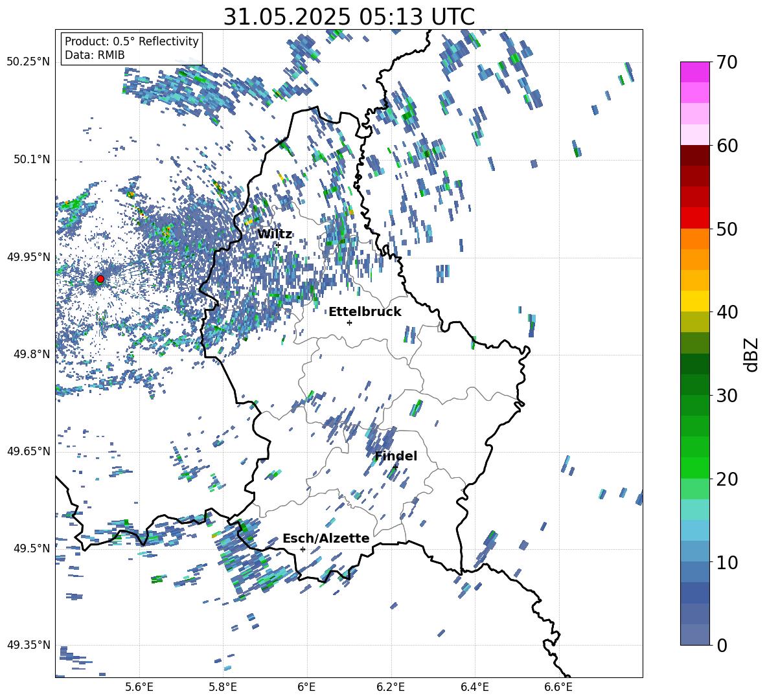The width and height of the screenshot is (767, 700).
Task: Click the colorbar tick label 30
Action: point(727,396)
